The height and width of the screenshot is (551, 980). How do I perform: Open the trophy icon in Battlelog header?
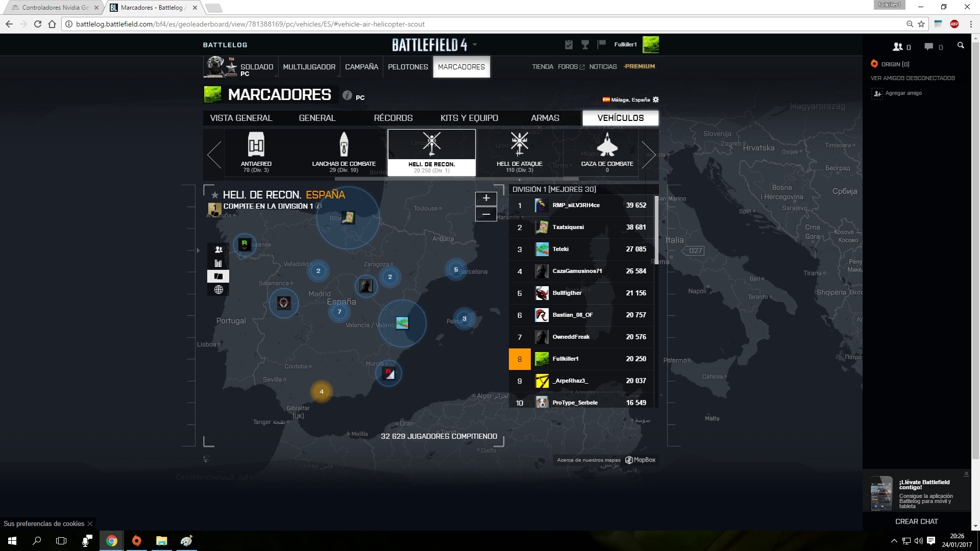(x=585, y=45)
